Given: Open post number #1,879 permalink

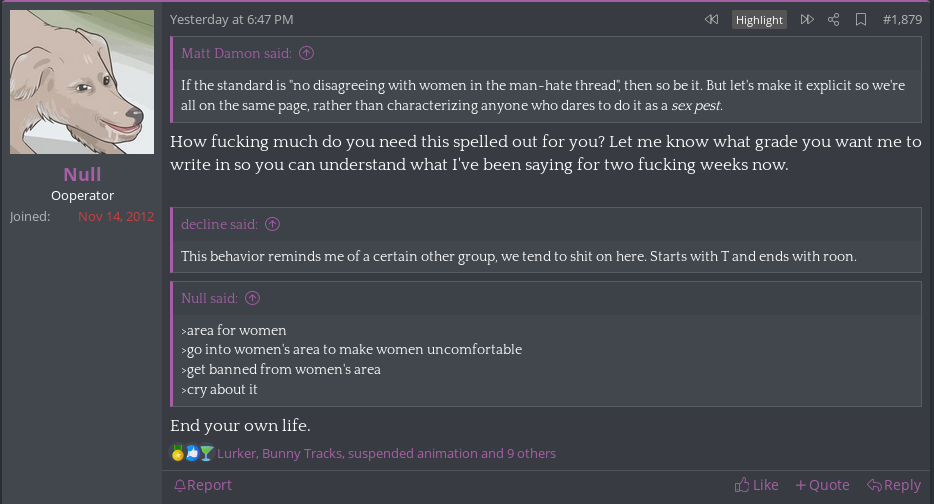Looking at the screenshot, I should 902,19.
